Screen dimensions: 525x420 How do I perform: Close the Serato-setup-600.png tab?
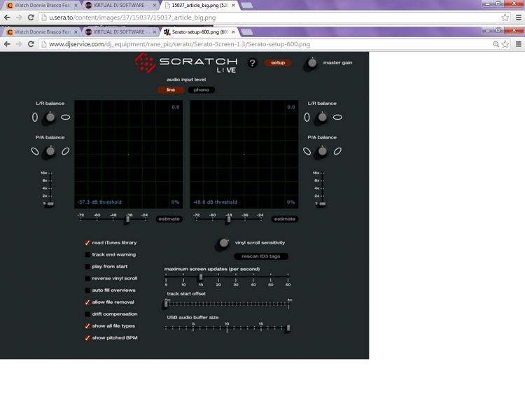(x=233, y=31)
